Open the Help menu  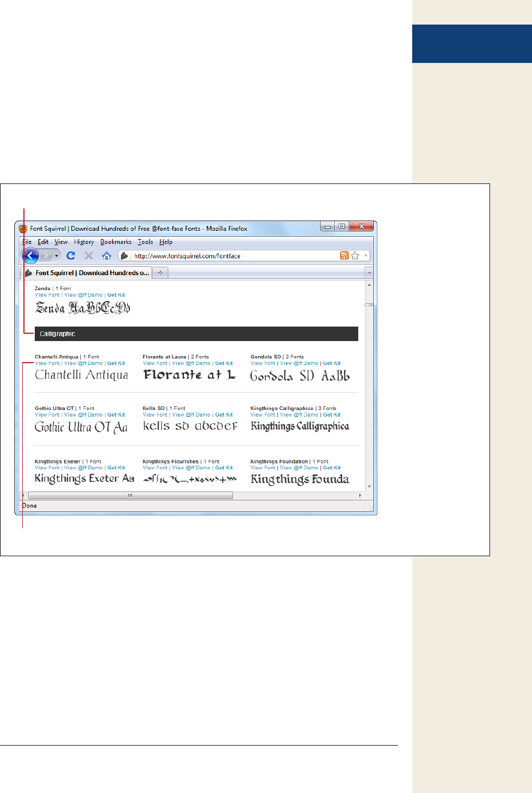(166, 242)
